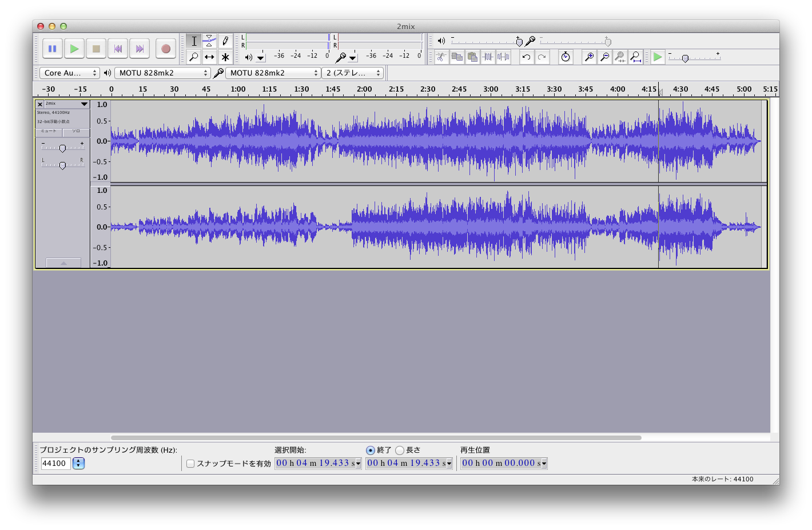Viewport: 812px width, 530px height.
Task: Choose the Draw pencil tool
Action: click(225, 41)
